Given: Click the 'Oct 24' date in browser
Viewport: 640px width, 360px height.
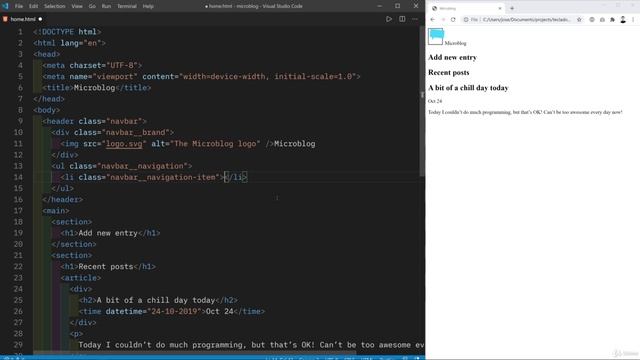Looking at the screenshot, I should click(x=435, y=101).
